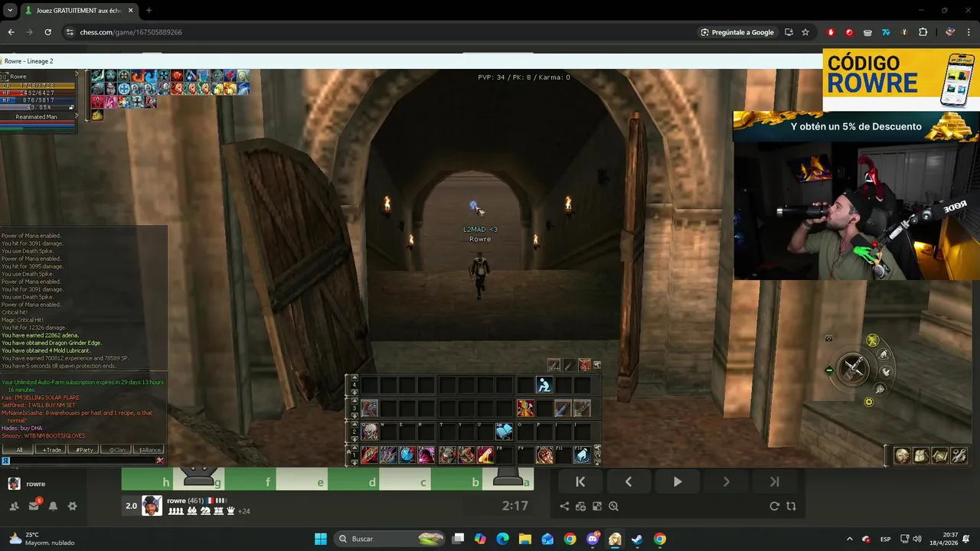Select the #Party chat tab
980x551 pixels.
coord(84,450)
